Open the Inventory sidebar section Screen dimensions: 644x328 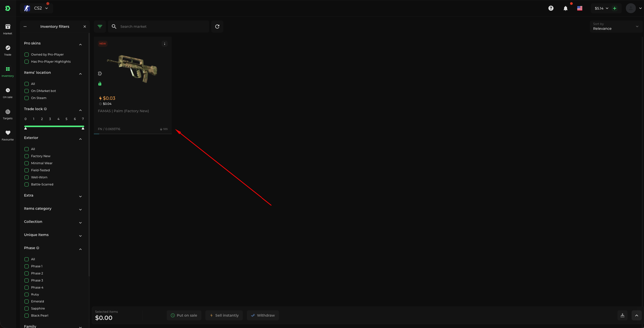tap(8, 72)
